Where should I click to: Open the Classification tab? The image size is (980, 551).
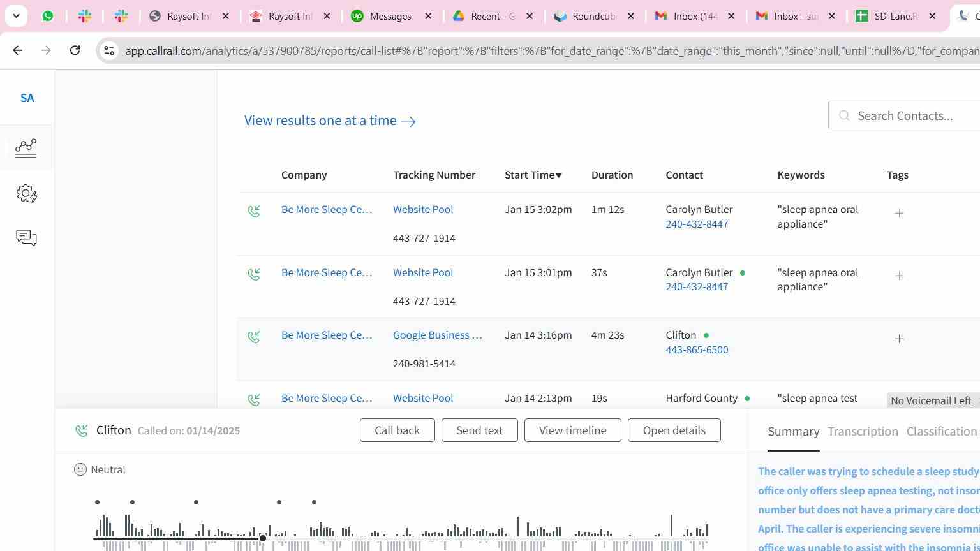tap(942, 432)
